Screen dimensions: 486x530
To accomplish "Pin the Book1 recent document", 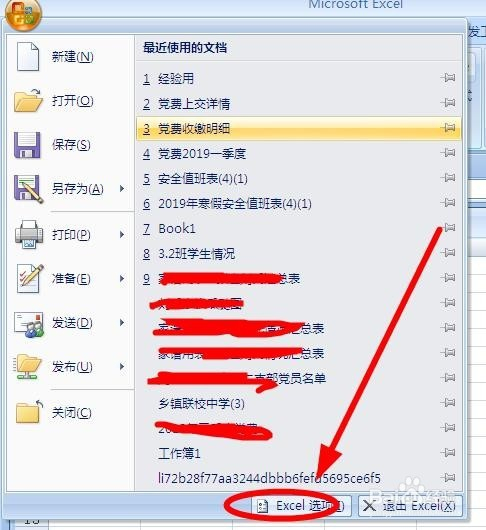I will pos(448,227).
